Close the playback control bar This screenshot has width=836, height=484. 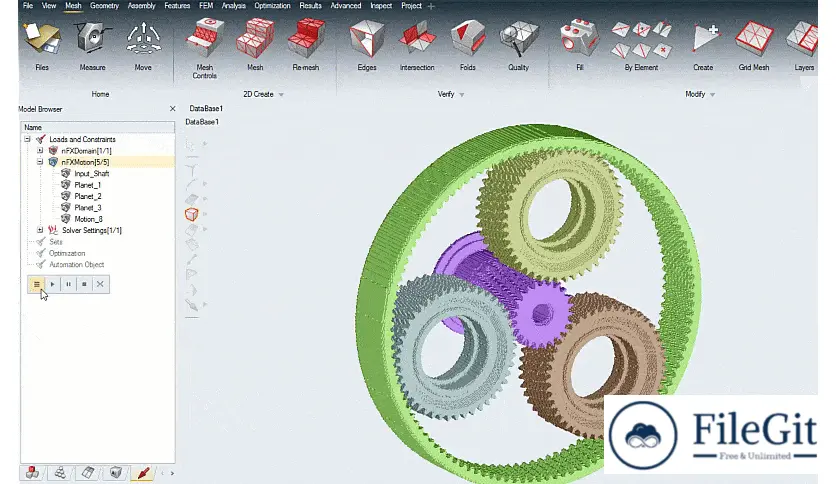[100, 284]
